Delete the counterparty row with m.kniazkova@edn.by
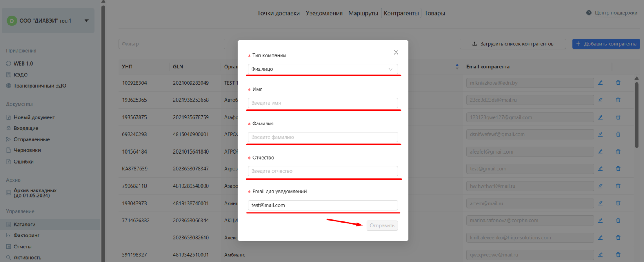644x262 pixels. [618, 83]
